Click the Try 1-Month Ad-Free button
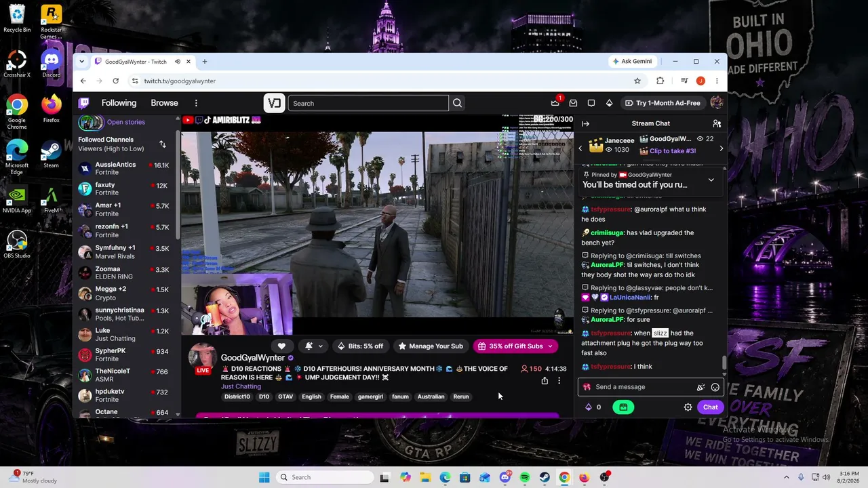Screen dimensions: 868x488 click(x=663, y=103)
